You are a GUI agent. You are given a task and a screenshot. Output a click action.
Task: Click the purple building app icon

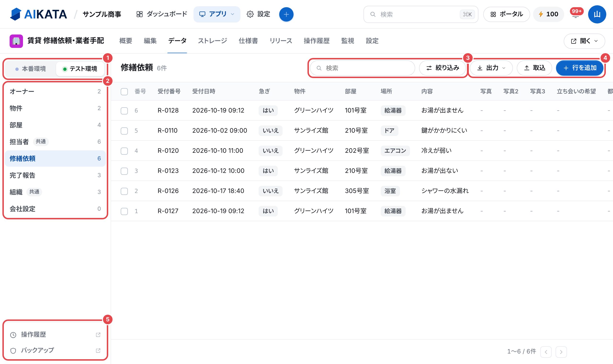coord(16,41)
